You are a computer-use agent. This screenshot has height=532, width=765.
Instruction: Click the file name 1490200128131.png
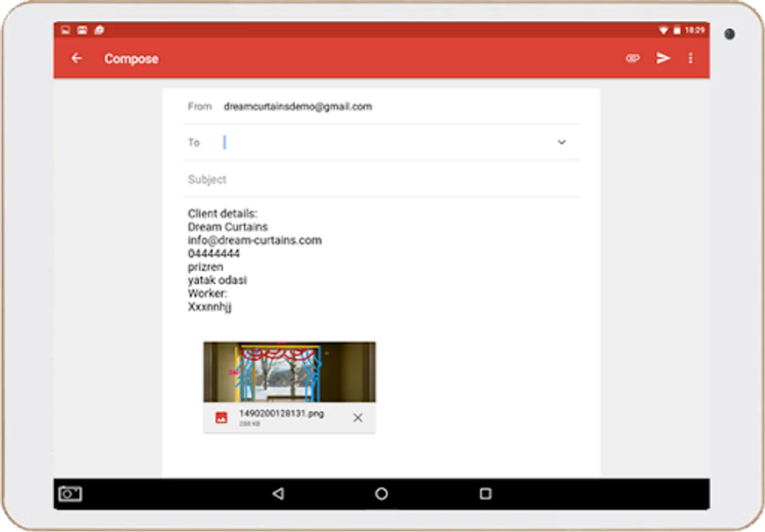281,414
